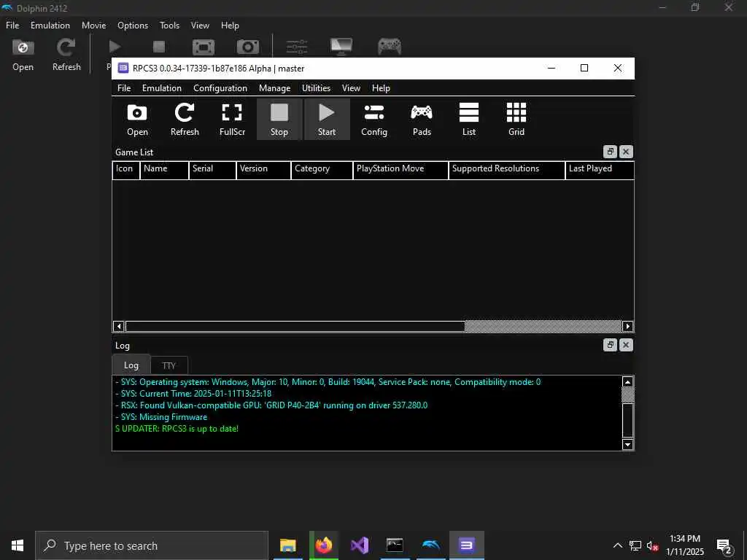Click the 'SYS: Current Time' log line

(x=193, y=393)
